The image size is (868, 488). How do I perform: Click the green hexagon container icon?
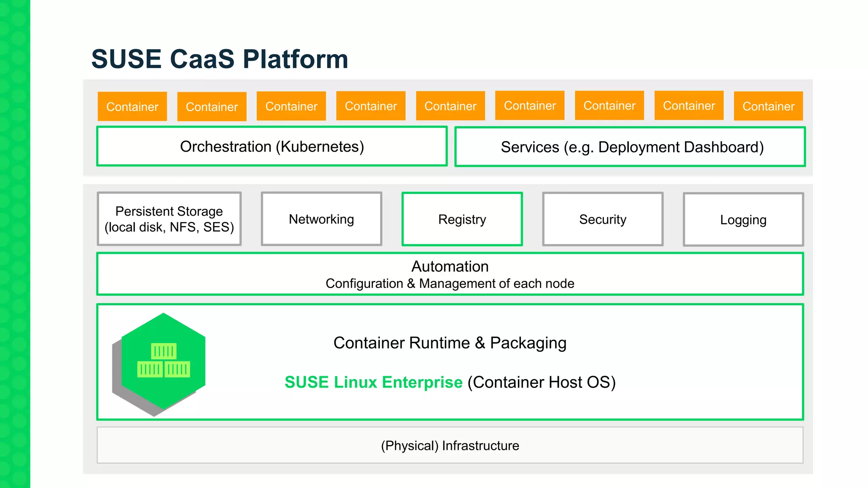point(163,361)
